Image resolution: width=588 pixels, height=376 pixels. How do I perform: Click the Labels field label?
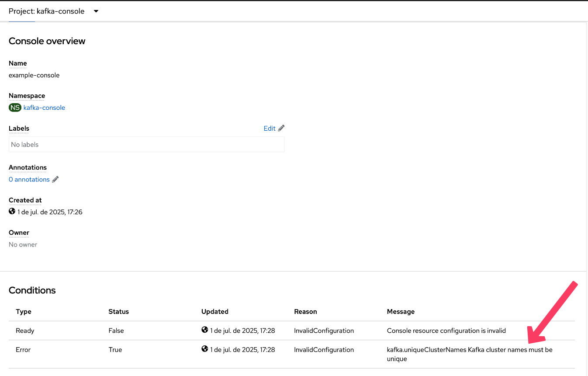point(19,129)
